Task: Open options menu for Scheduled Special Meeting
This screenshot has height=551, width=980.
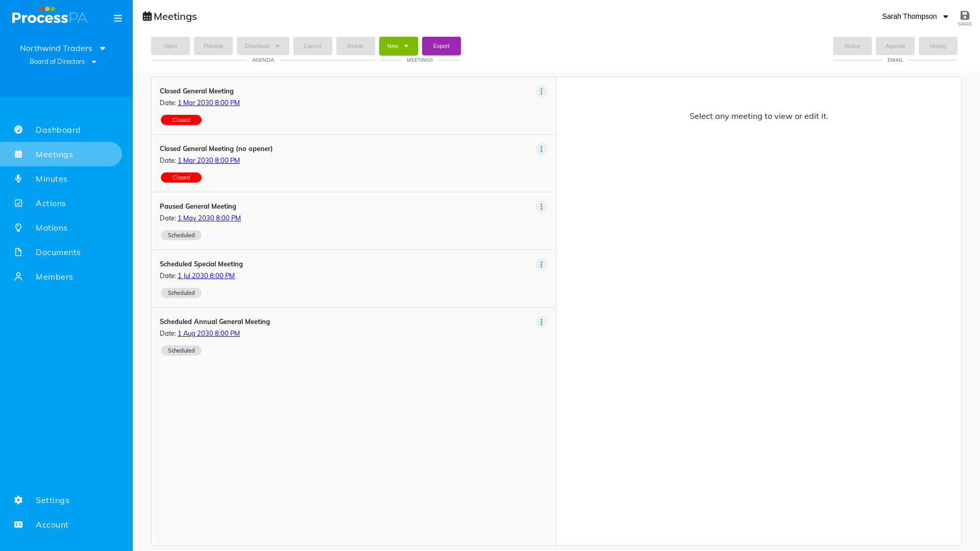Action: coord(542,264)
